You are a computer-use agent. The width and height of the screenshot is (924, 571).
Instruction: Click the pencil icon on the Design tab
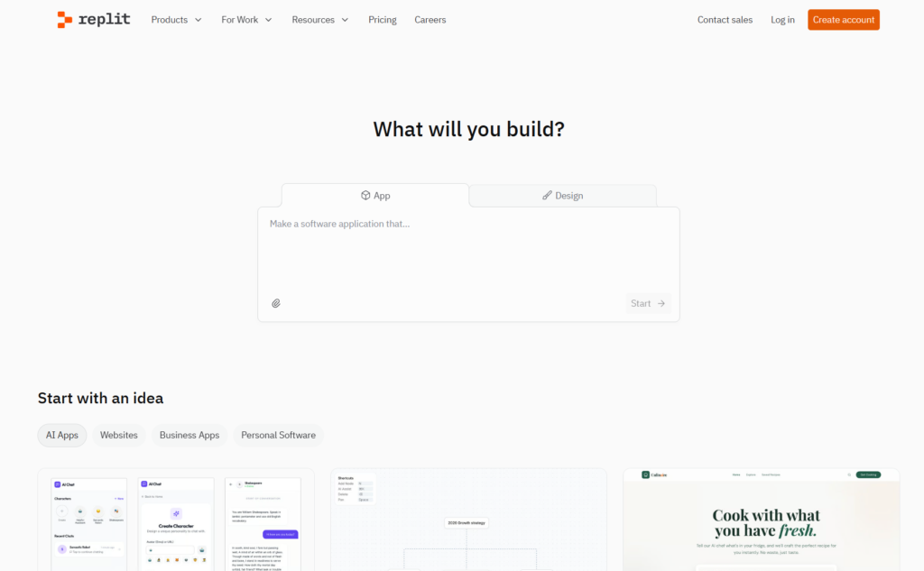point(547,195)
